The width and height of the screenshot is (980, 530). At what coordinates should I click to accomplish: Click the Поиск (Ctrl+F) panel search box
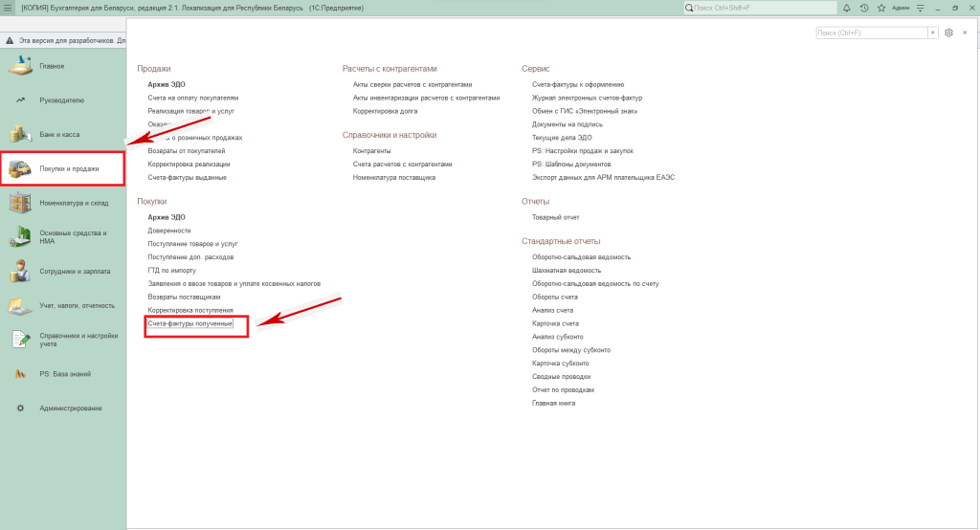point(871,33)
